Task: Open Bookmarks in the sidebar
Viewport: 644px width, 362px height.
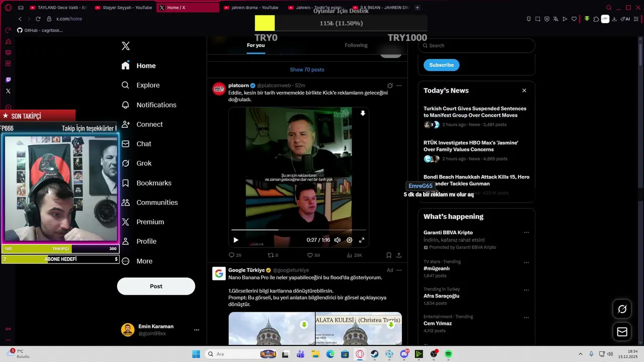Action: (x=146, y=183)
